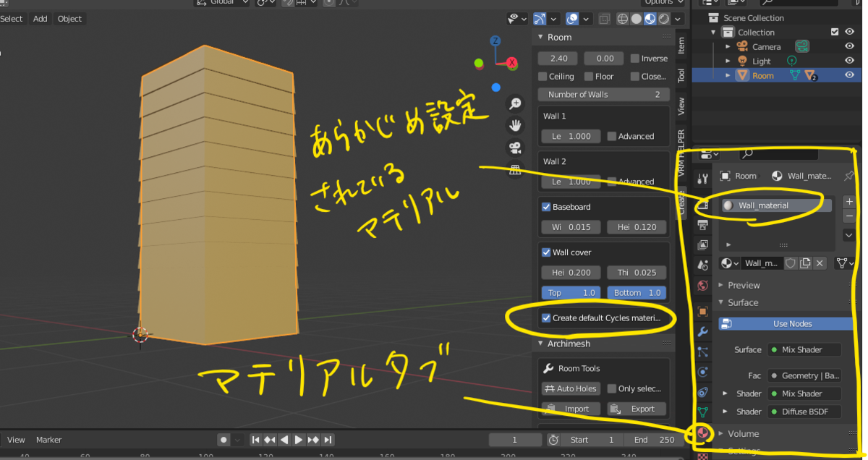Select wireframe viewport shading mode
868x460 pixels.
624,19
